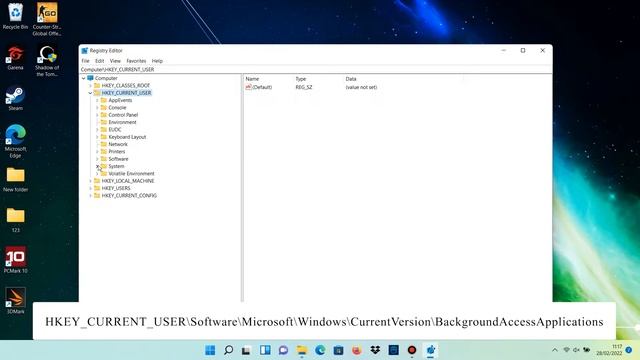Expand the Control Panel key chevron

(x=97, y=115)
